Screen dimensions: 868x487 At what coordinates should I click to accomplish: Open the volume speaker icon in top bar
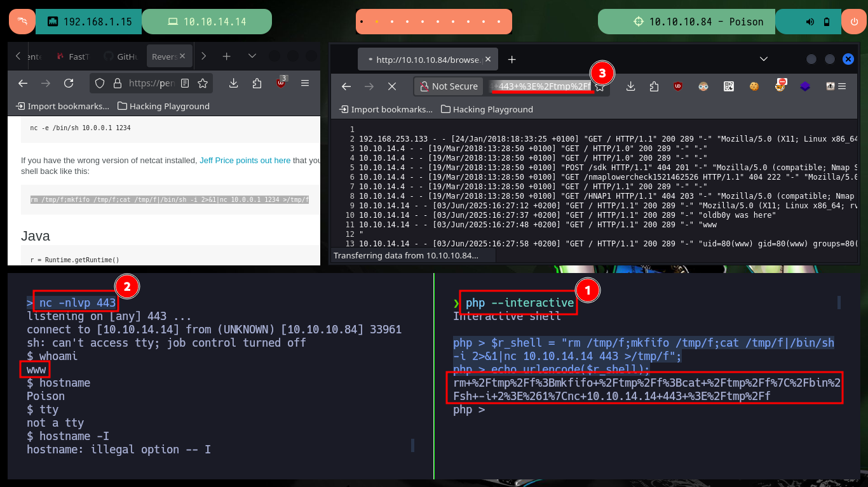(810, 22)
